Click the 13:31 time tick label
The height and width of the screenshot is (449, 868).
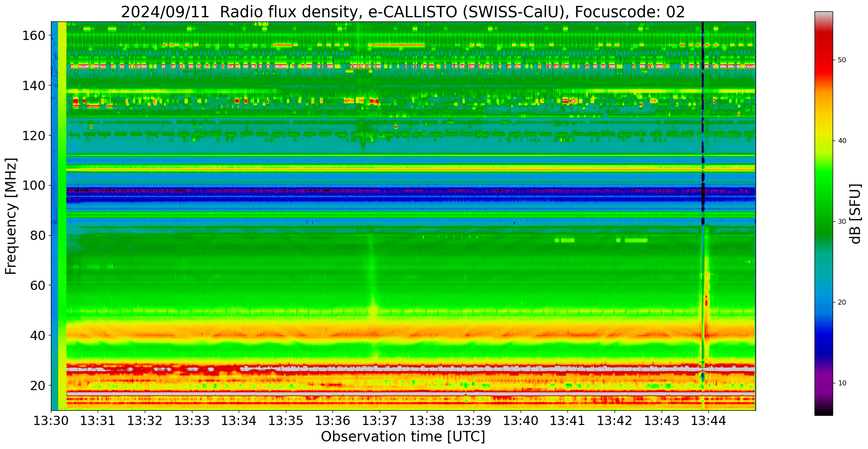point(98,421)
